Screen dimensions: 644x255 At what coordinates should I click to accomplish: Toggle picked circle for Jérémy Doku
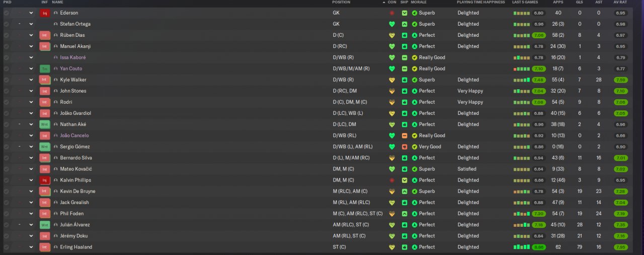6,236
